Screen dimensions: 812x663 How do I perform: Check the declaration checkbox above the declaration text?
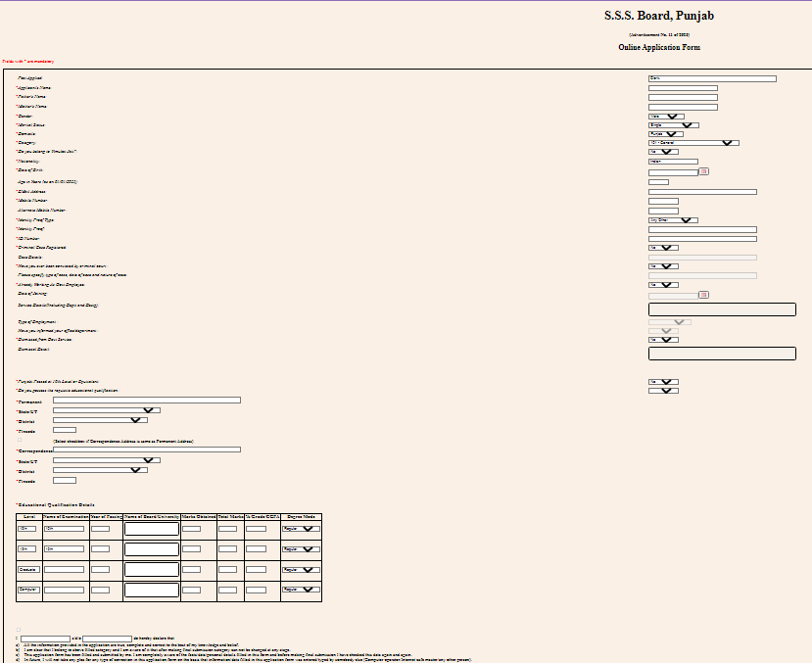(x=19, y=629)
